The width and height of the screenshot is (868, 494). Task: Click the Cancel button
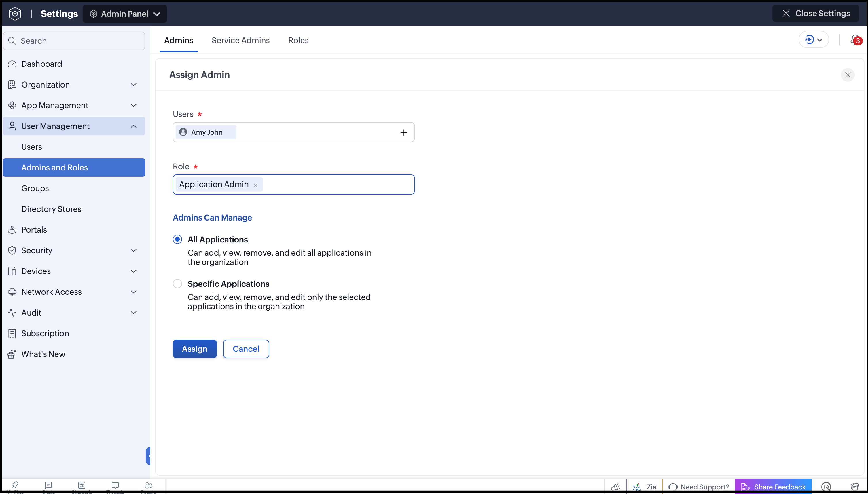coord(246,349)
